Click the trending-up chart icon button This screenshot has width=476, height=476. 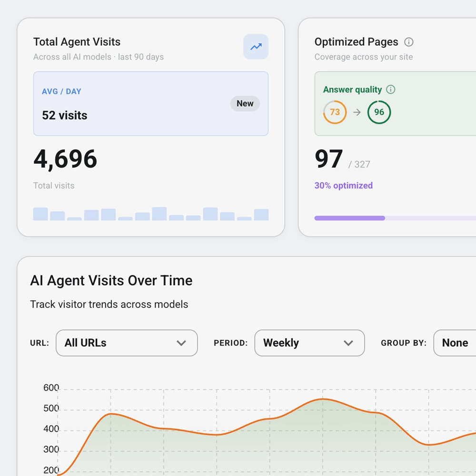(x=256, y=47)
